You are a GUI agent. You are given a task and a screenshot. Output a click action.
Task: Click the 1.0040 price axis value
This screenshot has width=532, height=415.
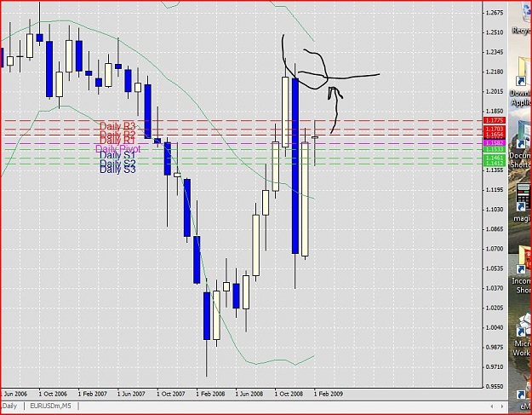pos(495,328)
